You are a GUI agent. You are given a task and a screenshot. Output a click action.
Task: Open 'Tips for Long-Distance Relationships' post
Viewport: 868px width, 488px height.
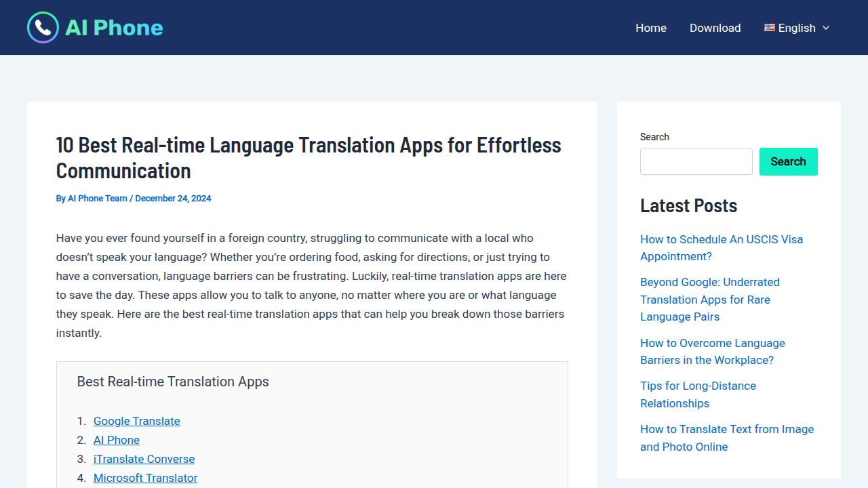[x=698, y=394]
